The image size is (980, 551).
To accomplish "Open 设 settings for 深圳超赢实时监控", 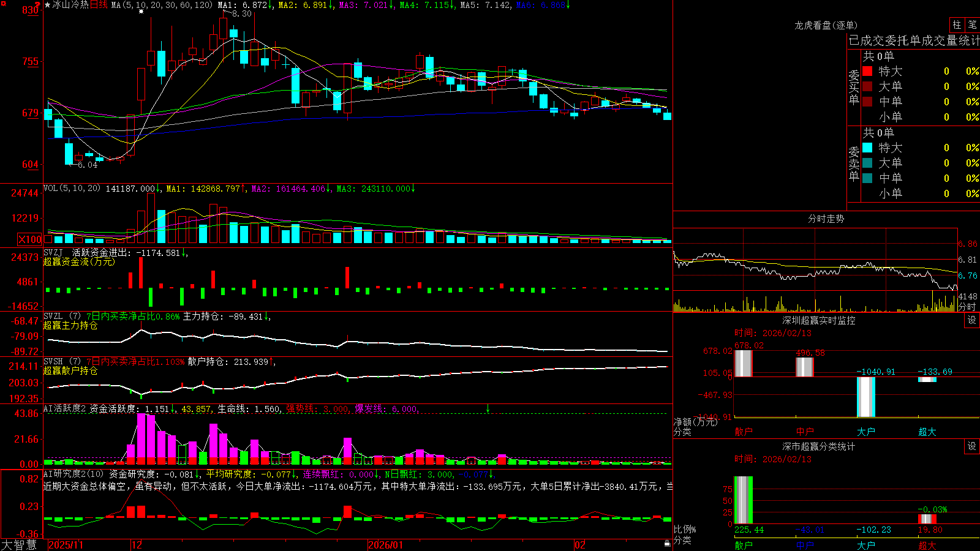I will [972, 320].
